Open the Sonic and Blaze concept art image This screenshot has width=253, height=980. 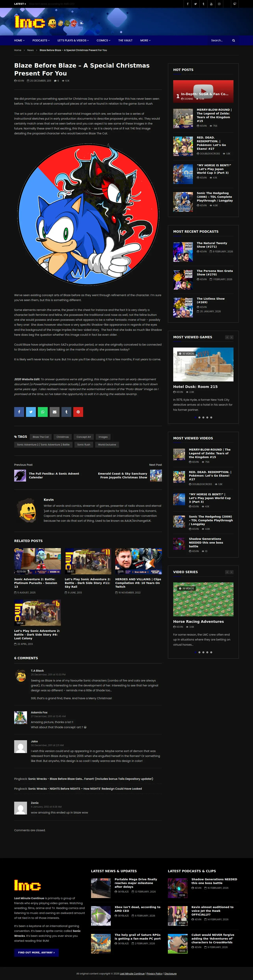[88, 214]
